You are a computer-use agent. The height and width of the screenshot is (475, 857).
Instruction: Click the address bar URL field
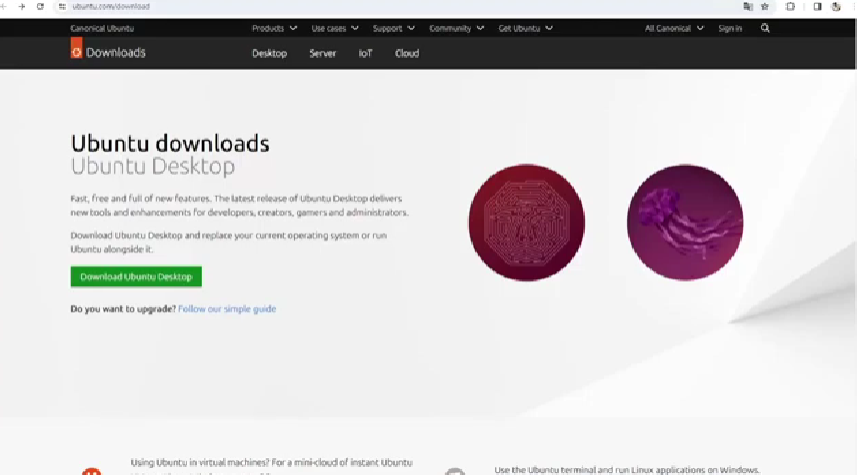point(399,7)
